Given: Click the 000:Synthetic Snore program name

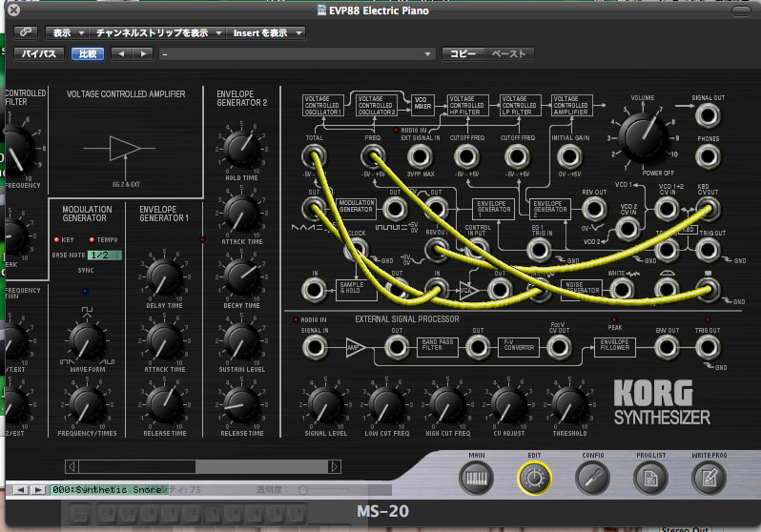Looking at the screenshot, I should pyautogui.click(x=107, y=490).
